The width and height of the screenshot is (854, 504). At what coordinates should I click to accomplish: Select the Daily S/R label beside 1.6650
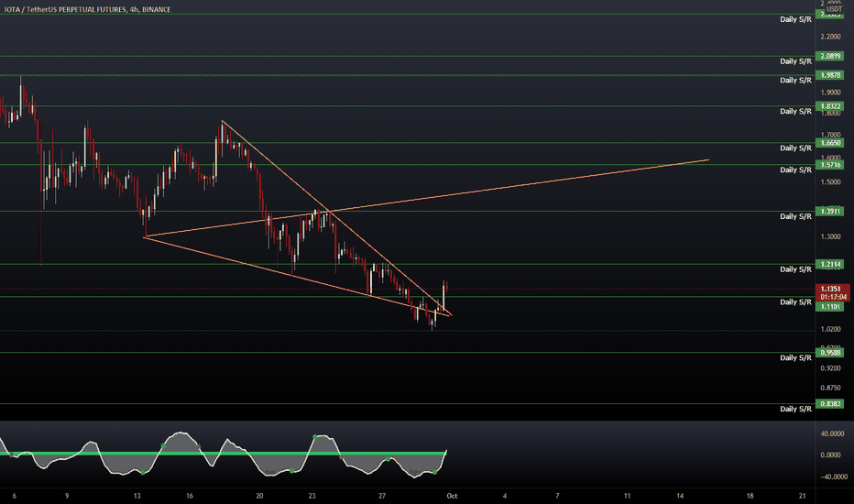coord(795,148)
